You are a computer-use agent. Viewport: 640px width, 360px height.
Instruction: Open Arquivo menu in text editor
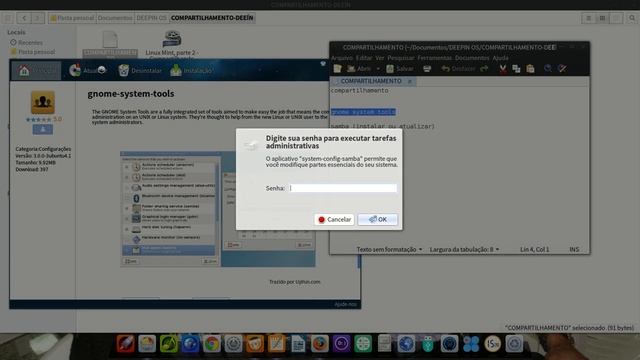point(342,58)
